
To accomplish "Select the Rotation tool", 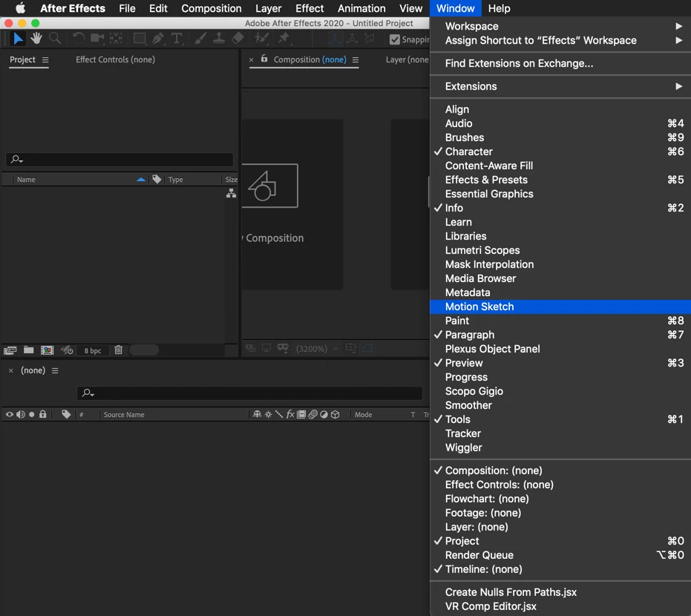I will point(79,39).
